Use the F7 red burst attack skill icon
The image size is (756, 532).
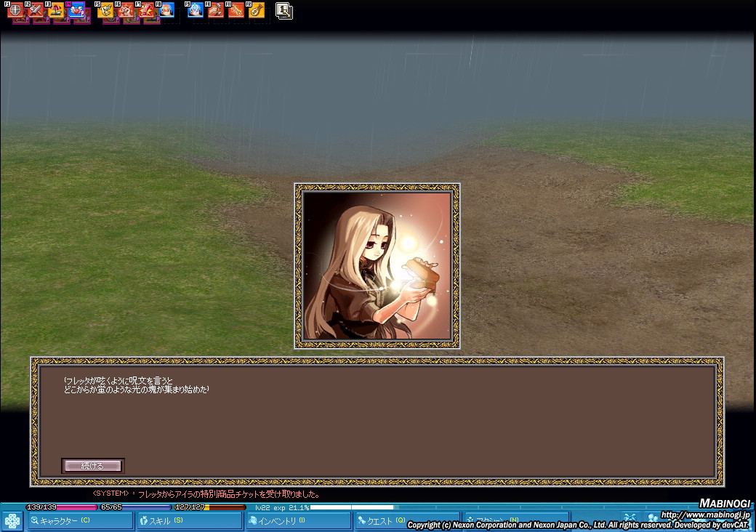(146, 9)
